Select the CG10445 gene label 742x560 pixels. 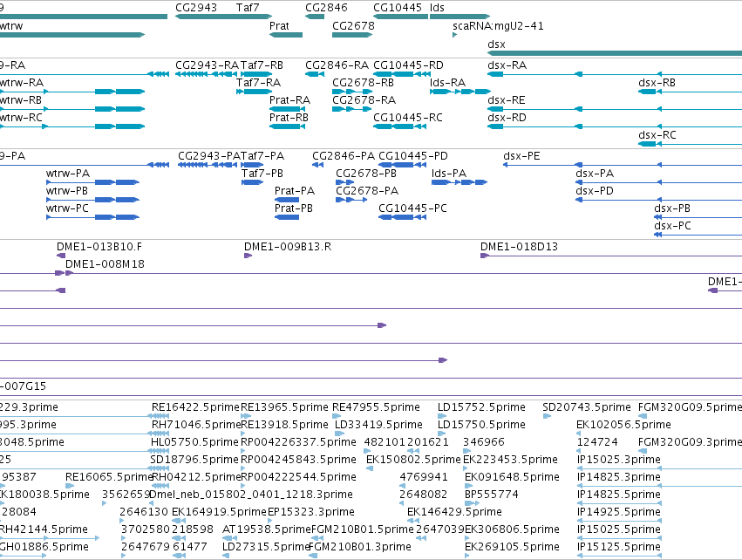398,8
